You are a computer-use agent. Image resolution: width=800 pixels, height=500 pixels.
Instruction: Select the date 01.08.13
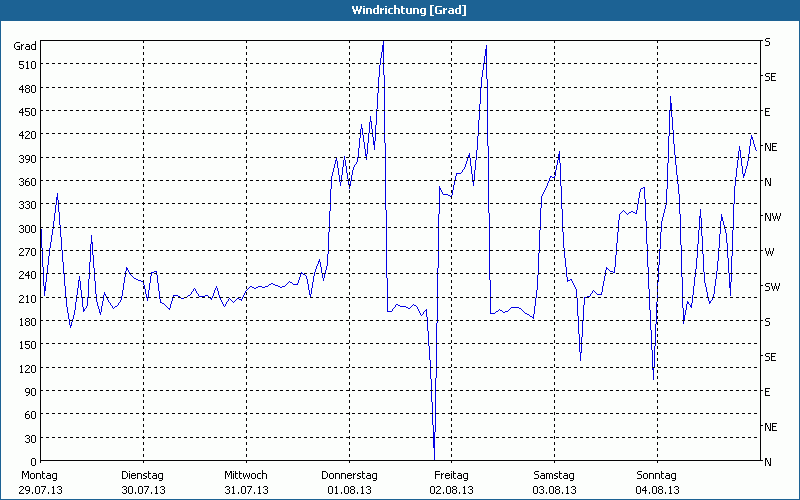pos(349,490)
